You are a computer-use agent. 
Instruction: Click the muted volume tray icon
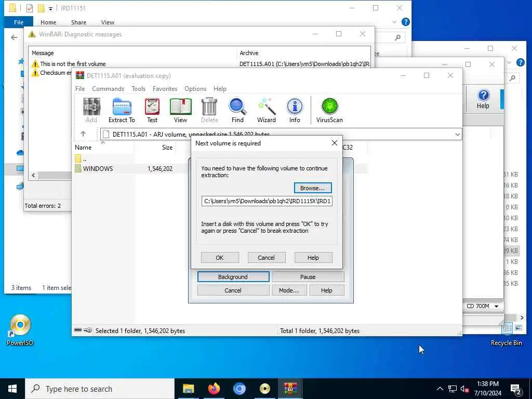pos(464,389)
